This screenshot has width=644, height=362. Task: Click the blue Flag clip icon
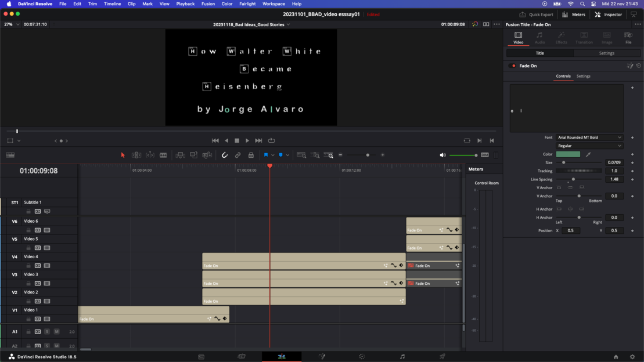click(x=266, y=155)
